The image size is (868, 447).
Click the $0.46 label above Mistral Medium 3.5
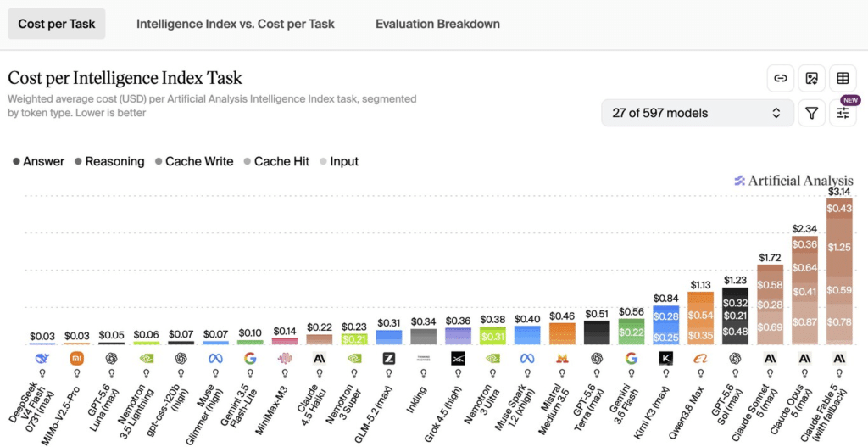[562, 316]
